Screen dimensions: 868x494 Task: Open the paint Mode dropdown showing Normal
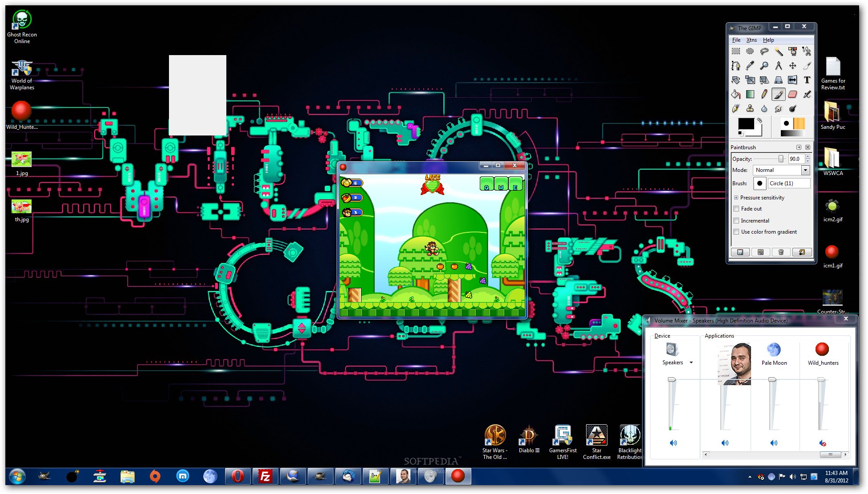click(x=781, y=170)
